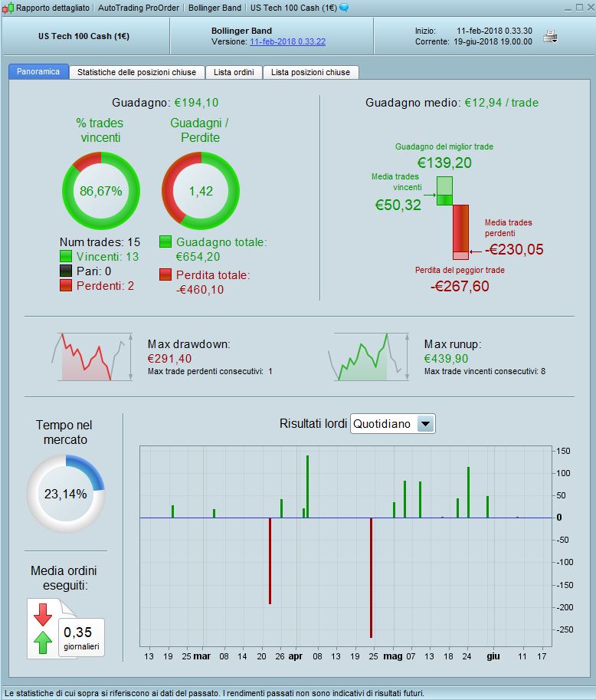Click the green Vincenti legend square
This screenshot has height=700, width=596.
(x=66, y=256)
